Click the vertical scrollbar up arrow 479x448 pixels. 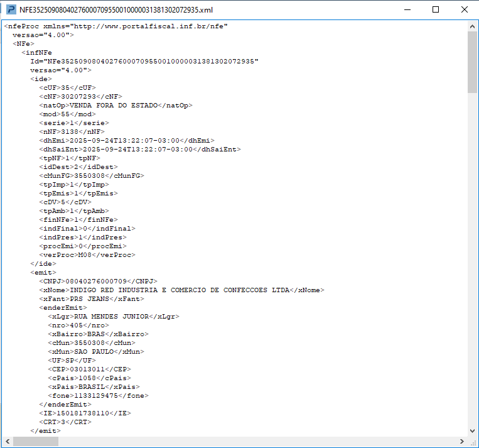click(472, 26)
